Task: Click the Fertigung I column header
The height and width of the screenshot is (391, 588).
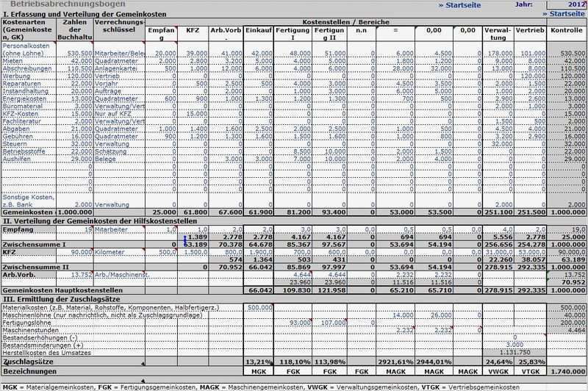Action: pyautogui.click(x=293, y=34)
